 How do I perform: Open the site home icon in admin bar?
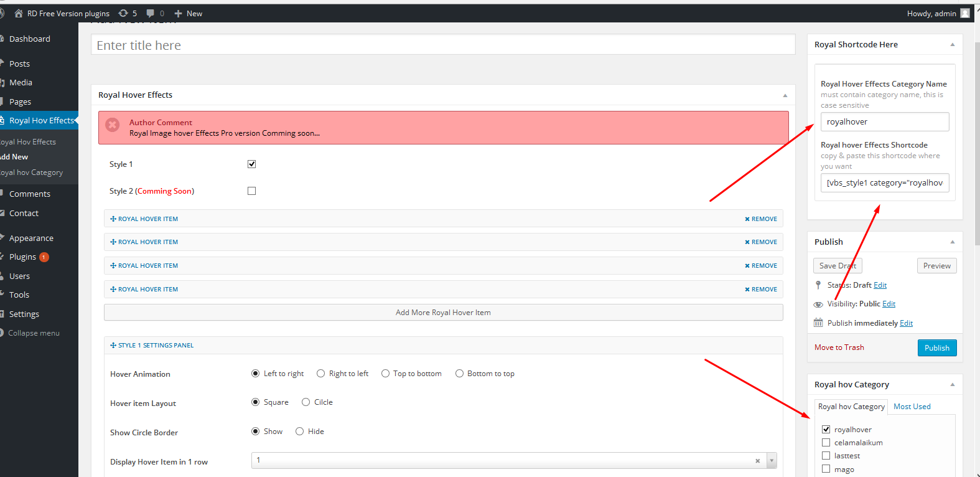click(x=19, y=13)
